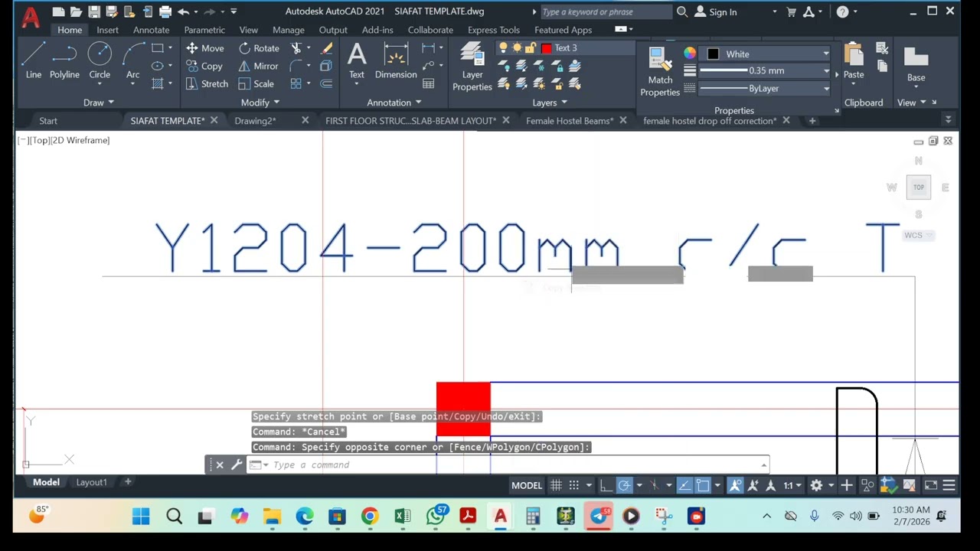The image size is (980, 551).
Task: Open the Start tab
Action: coord(48,121)
